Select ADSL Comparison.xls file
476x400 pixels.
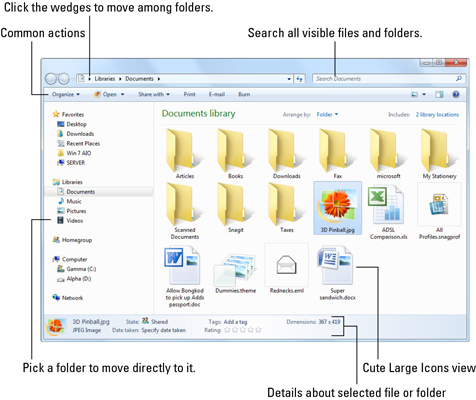pos(389,212)
